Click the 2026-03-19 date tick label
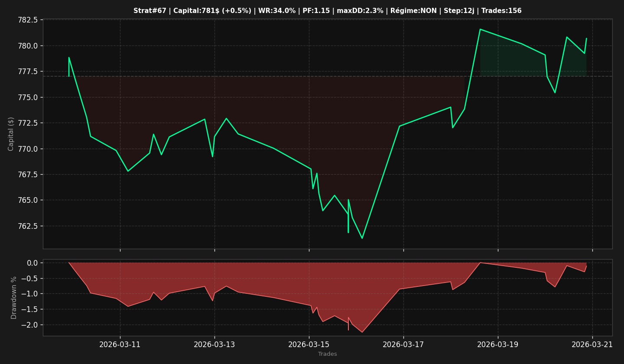This screenshot has height=364, width=624. 498,344
